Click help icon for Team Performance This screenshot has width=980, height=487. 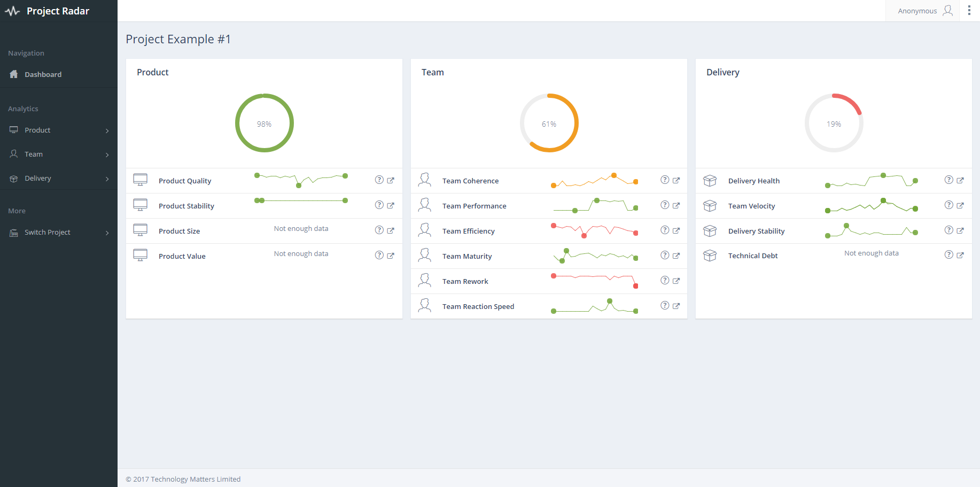click(665, 205)
